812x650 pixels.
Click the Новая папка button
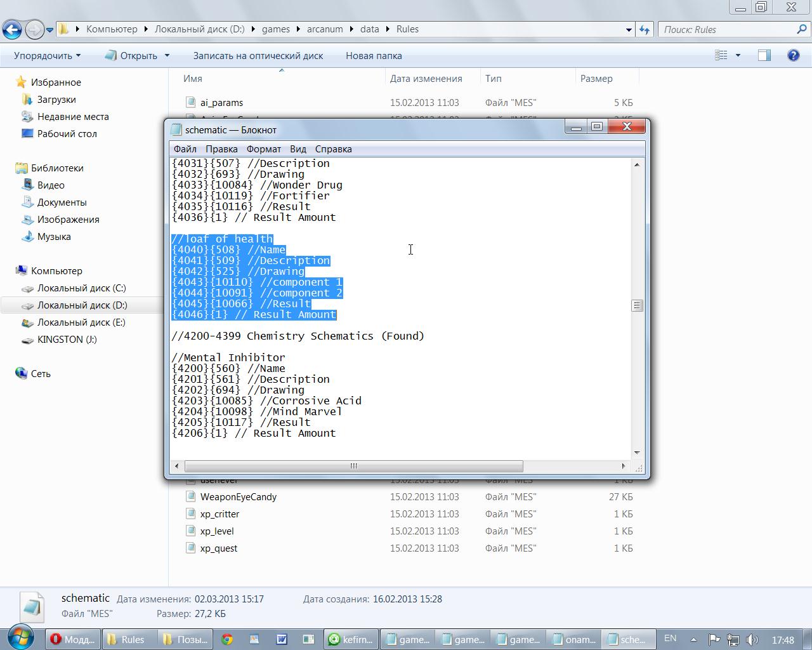(x=374, y=56)
